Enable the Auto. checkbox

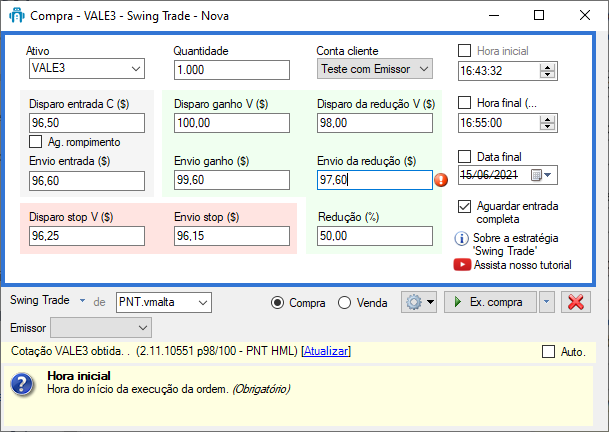(x=548, y=352)
